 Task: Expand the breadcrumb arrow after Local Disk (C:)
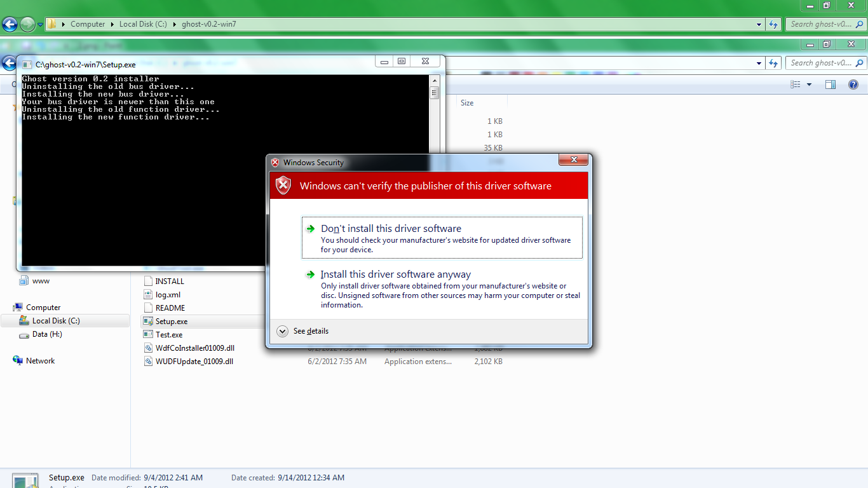[174, 24]
